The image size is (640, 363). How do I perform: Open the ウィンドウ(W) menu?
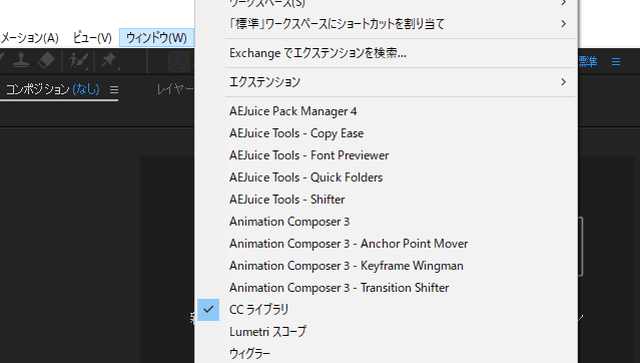pos(156,38)
